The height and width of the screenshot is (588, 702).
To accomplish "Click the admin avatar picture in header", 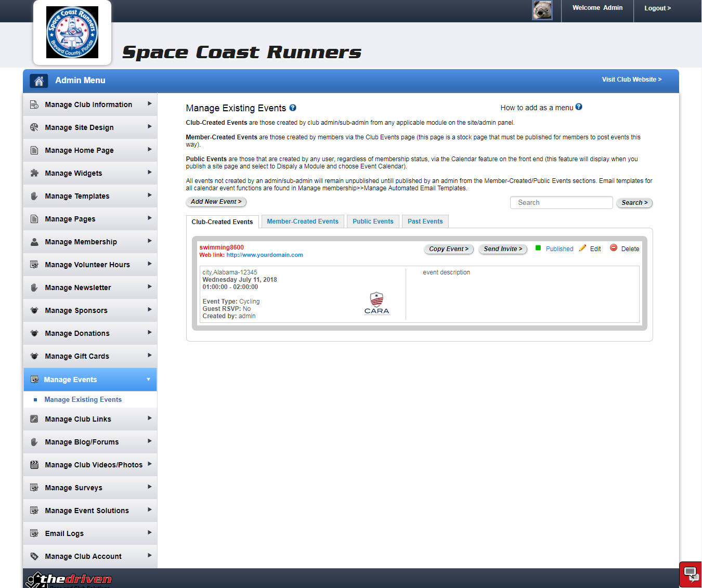I will [542, 10].
